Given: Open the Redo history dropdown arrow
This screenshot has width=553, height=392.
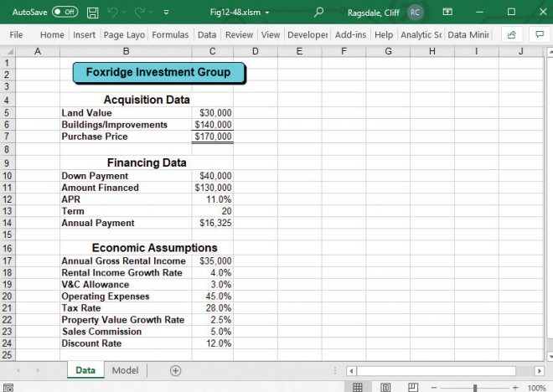Looking at the screenshot, I should coord(152,13).
